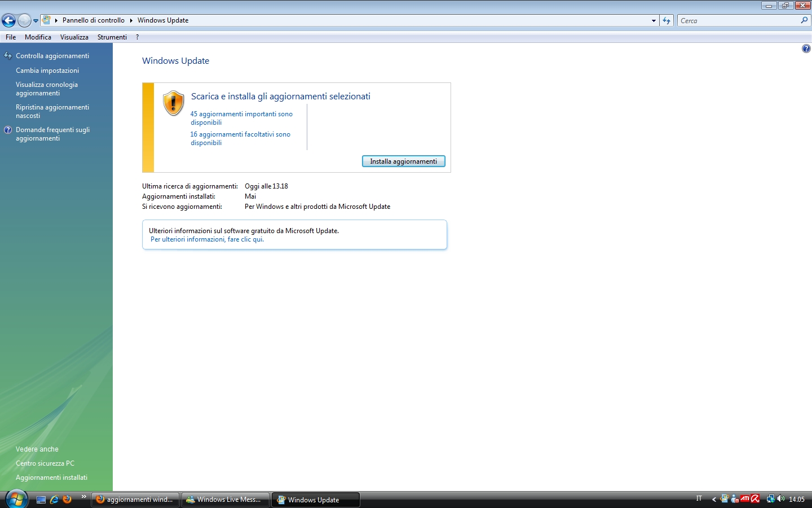
Task: Click the refresh icon beside the address bar
Action: pyautogui.click(x=667, y=21)
